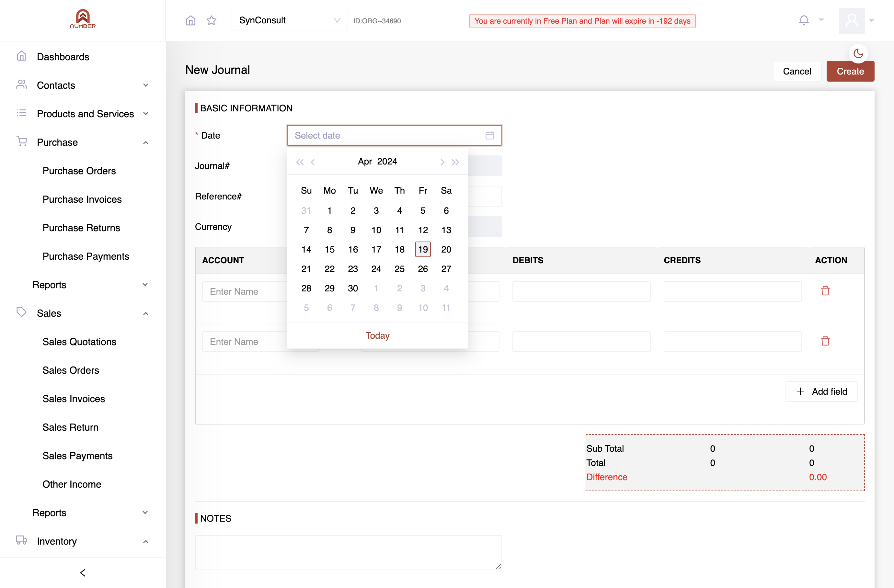Expand the Contacts menu
Image resolution: width=894 pixels, height=588 pixels.
click(x=83, y=85)
